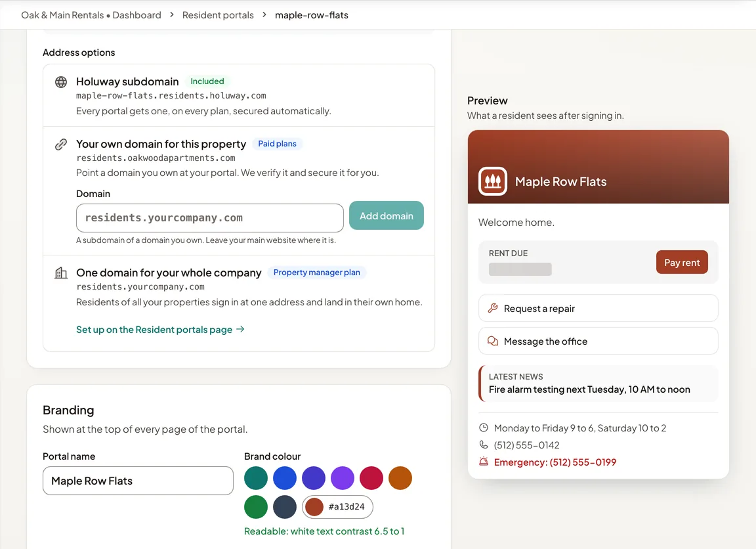
Task: Click the maple-row-flats.residents.holuway.com address
Action: (x=171, y=95)
